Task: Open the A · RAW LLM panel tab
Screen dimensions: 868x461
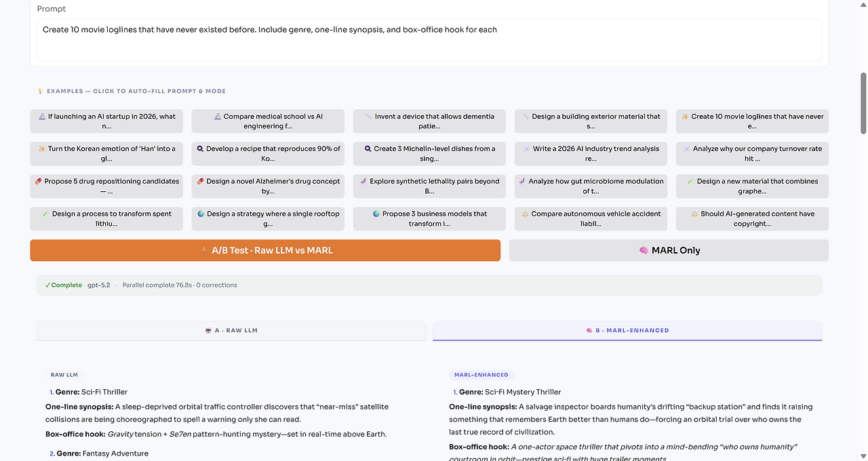Action: click(x=231, y=330)
